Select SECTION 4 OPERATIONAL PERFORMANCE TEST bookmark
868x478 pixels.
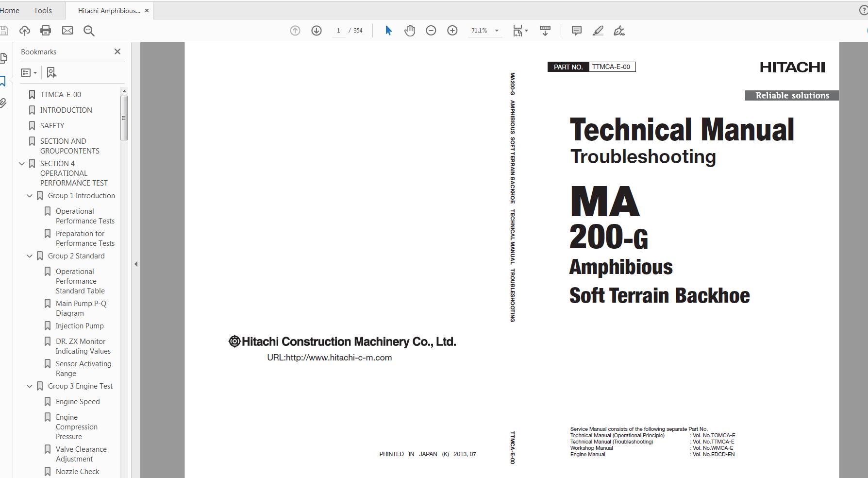pyautogui.click(x=74, y=173)
